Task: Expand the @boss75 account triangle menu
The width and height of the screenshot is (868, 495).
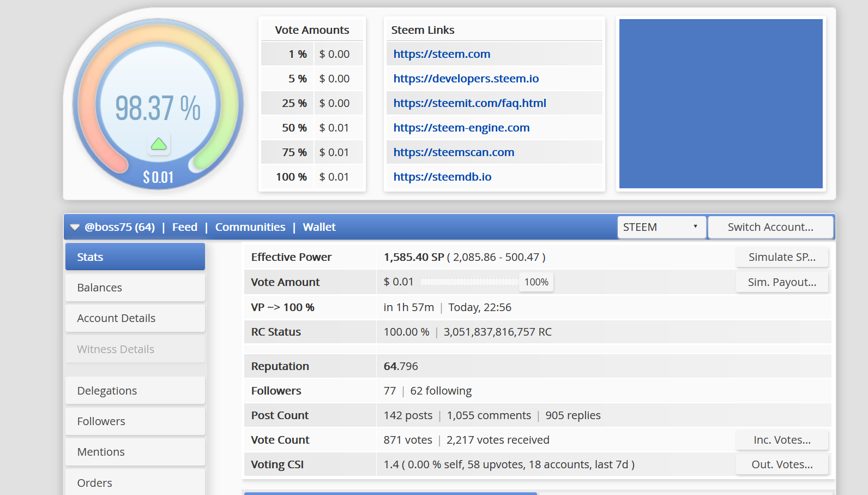Action: pyautogui.click(x=75, y=227)
